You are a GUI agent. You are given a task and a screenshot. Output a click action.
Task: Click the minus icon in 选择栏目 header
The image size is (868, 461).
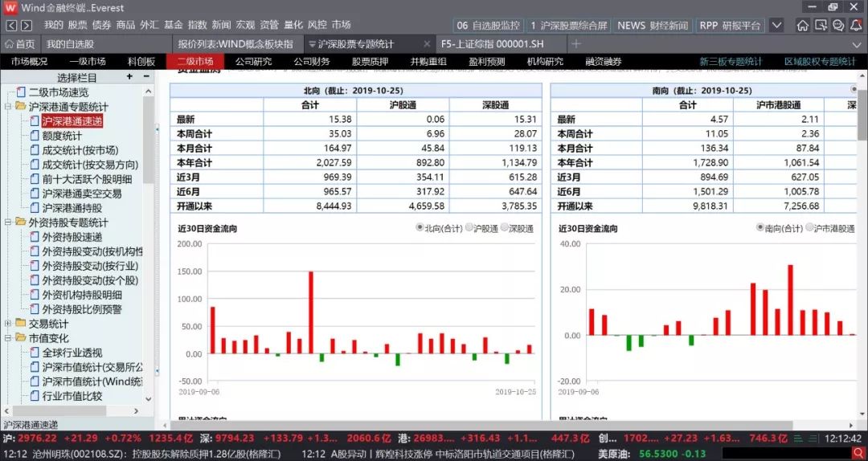(x=146, y=77)
